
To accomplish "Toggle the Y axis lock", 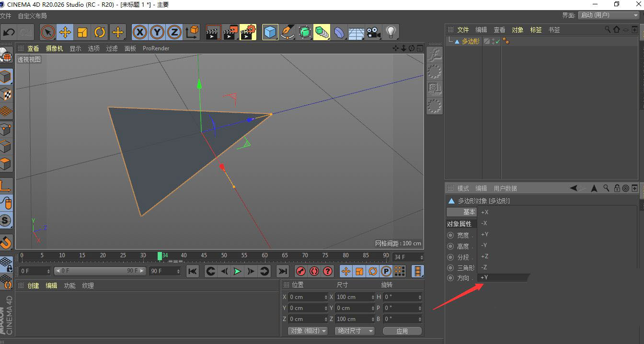I will click(157, 32).
